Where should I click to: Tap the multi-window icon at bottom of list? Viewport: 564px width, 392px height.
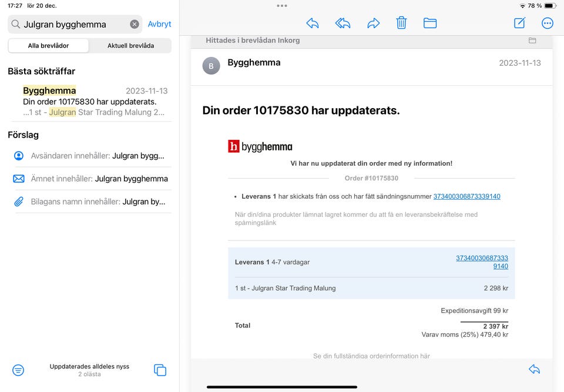click(x=160, y=370)
